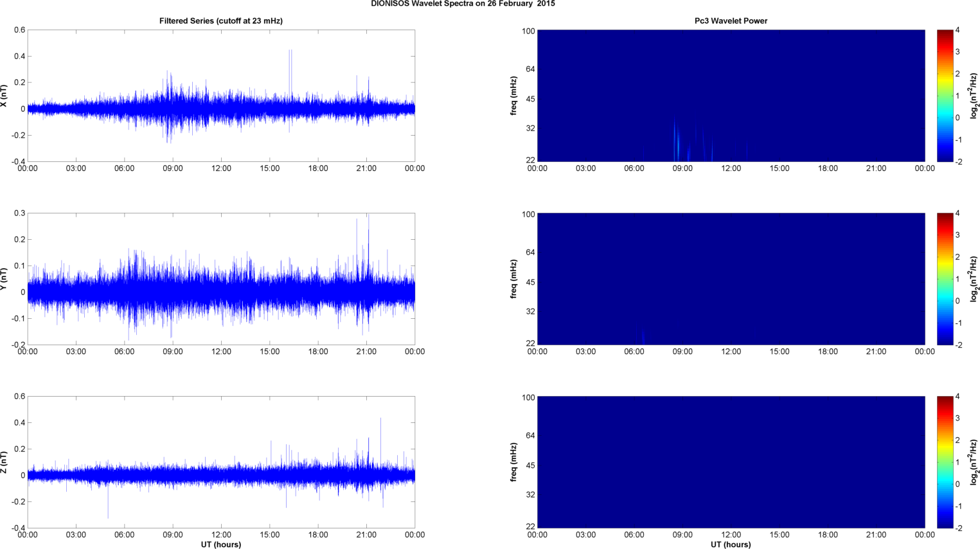Click the '12:00' tick under the X series plot
Viewport: 980px width, 549px height.
pyautogui.click(x=221, y=168)
